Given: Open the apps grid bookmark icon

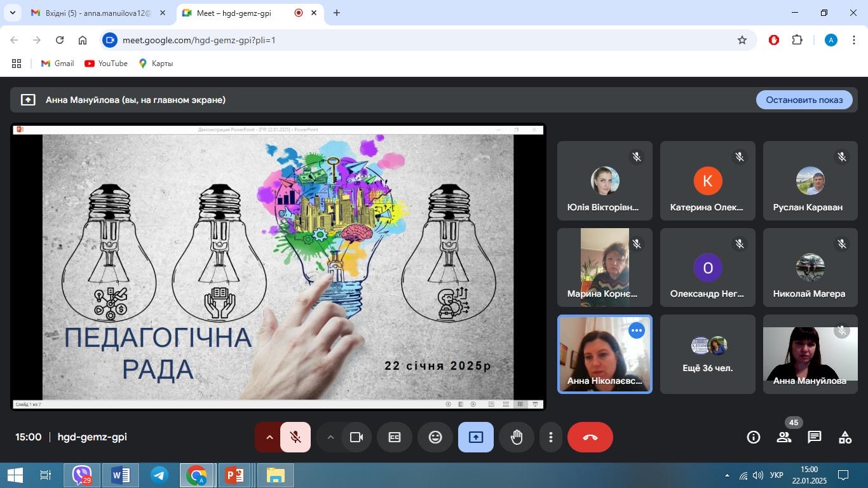Looking at the screenshot, I should (17, 64).
